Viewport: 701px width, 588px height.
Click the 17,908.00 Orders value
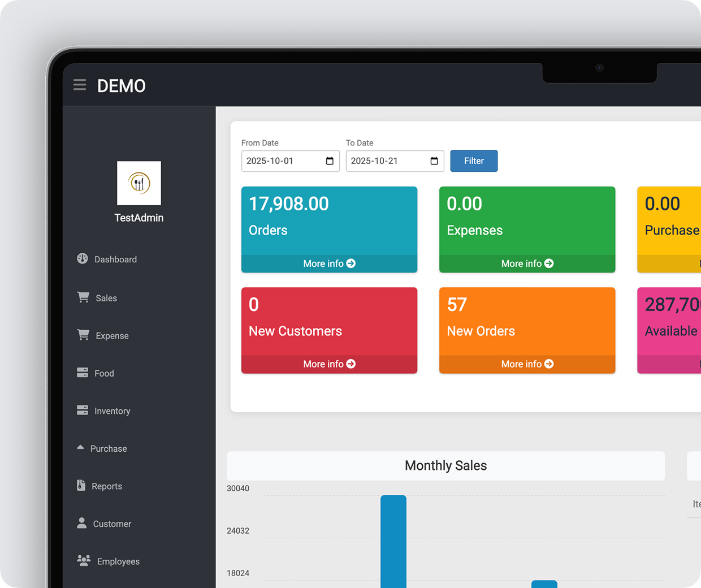289,204
